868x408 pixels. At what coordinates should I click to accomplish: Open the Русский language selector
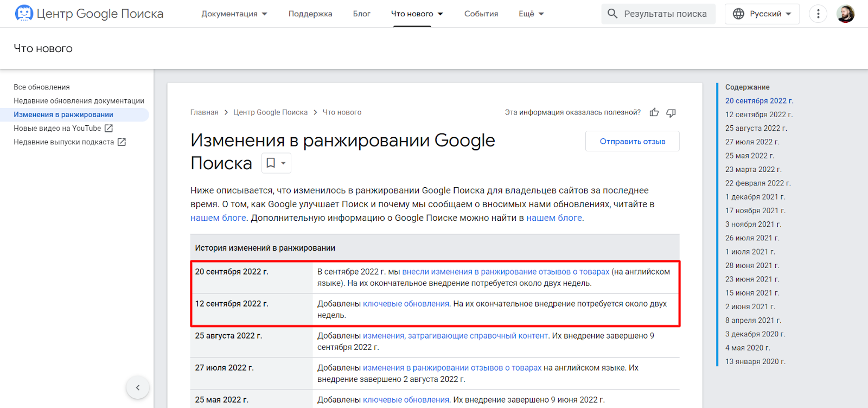762,14
